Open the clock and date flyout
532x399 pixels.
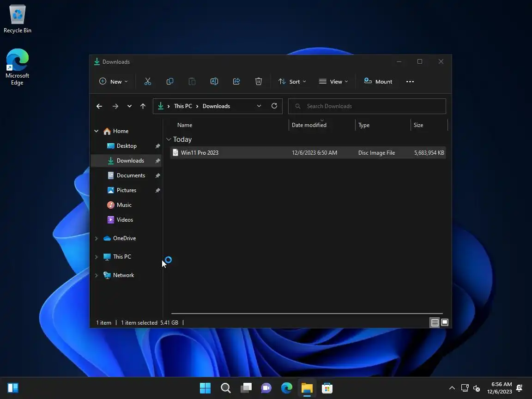coord(499,388)
